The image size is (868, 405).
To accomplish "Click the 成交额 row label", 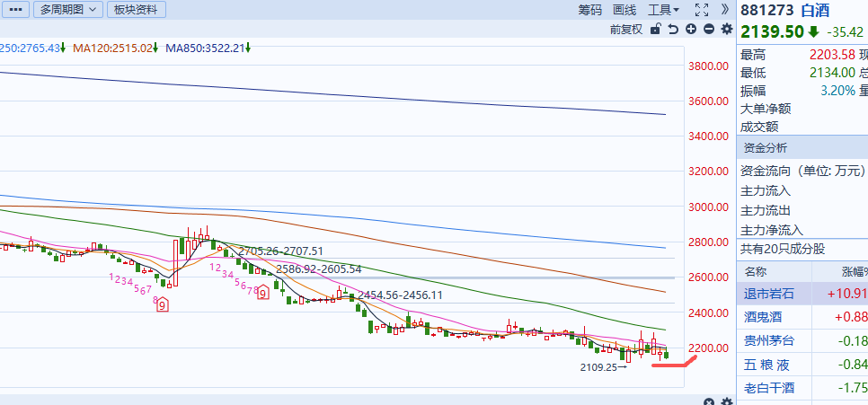I will pos(759,127).
